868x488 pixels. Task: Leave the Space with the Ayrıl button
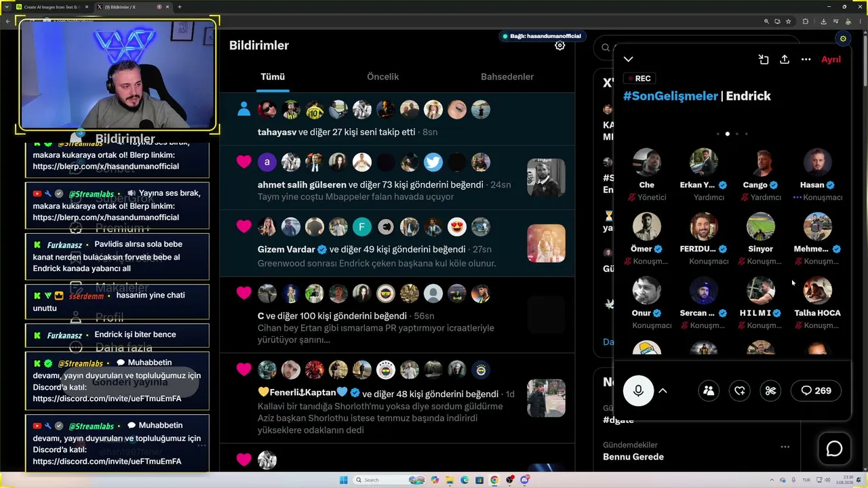coord(831,60)
